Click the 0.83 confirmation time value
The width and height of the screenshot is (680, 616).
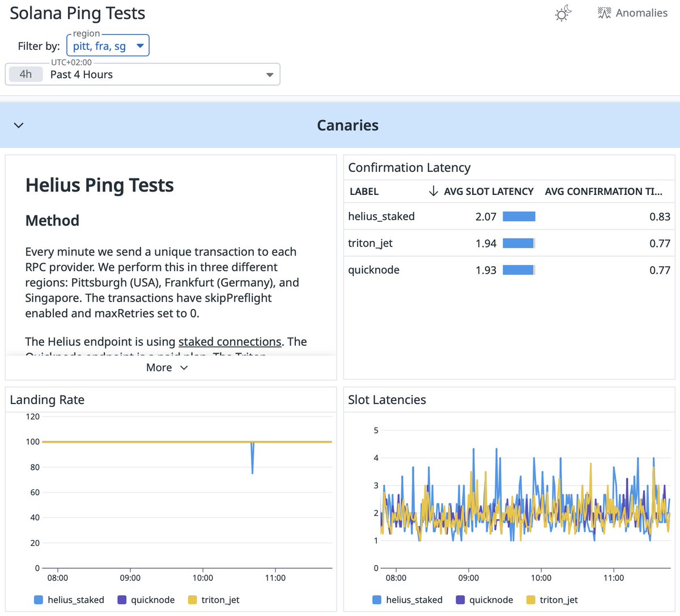pyautogui.click(x=660, y=216)
